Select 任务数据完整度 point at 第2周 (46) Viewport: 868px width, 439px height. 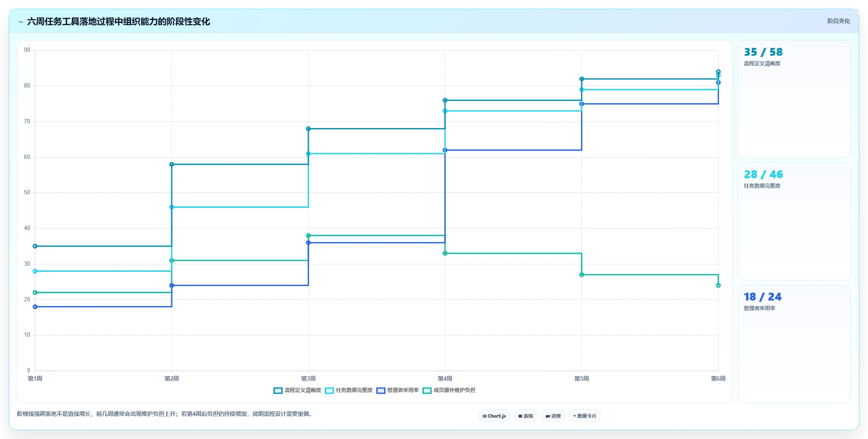click(x=172, y=207)
